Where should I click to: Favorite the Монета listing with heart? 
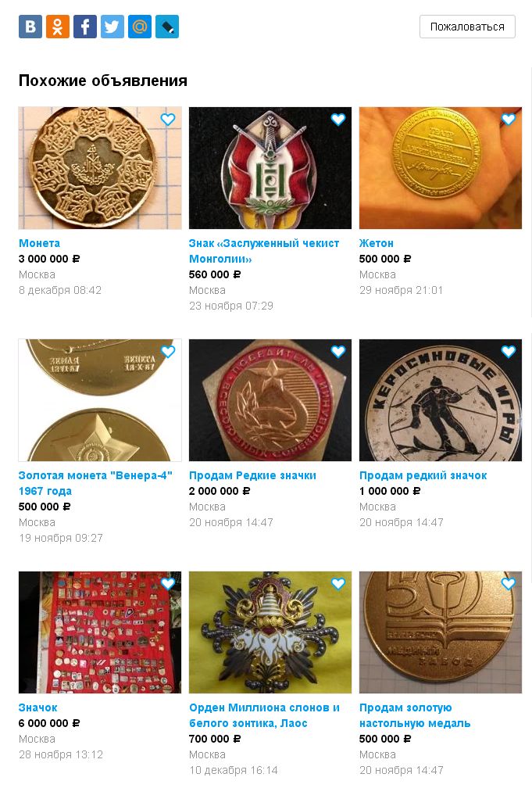[x=168, y=119]
